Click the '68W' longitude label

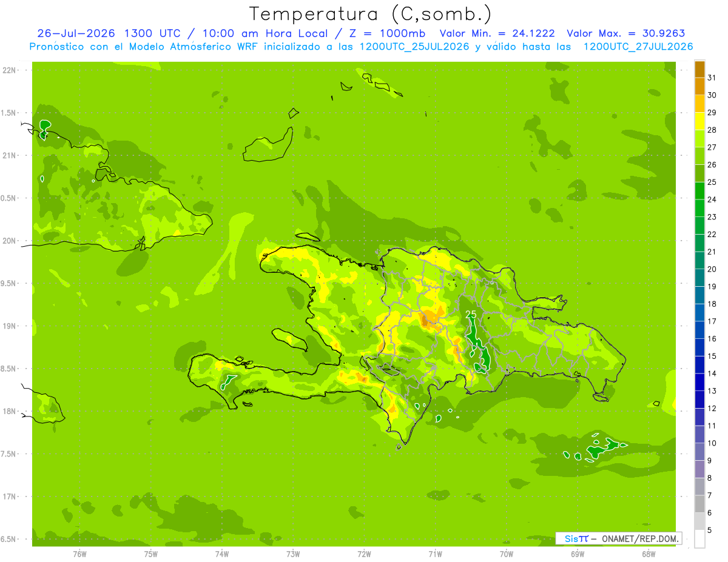coord(649,554)
